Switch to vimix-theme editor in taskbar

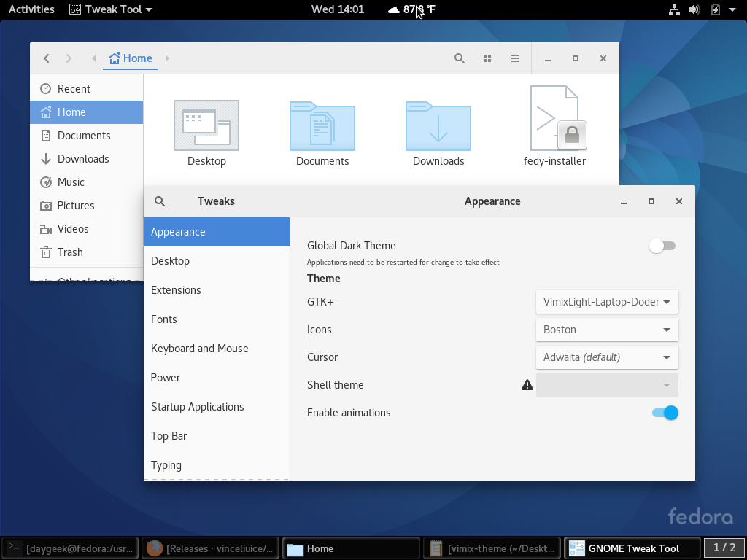pyautogui.click(x=492, y=548)
